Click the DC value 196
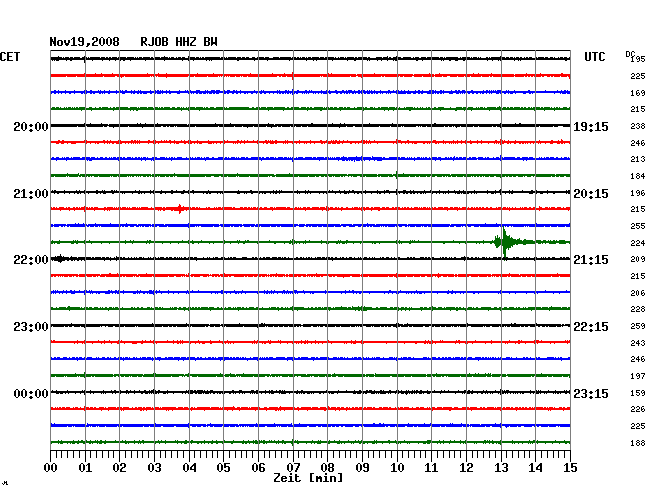Screen dimensions: 650x494 638,193
